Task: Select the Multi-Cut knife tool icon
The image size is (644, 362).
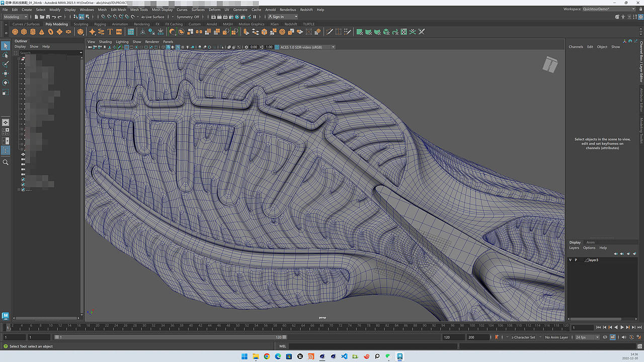Action: point(330,32)
